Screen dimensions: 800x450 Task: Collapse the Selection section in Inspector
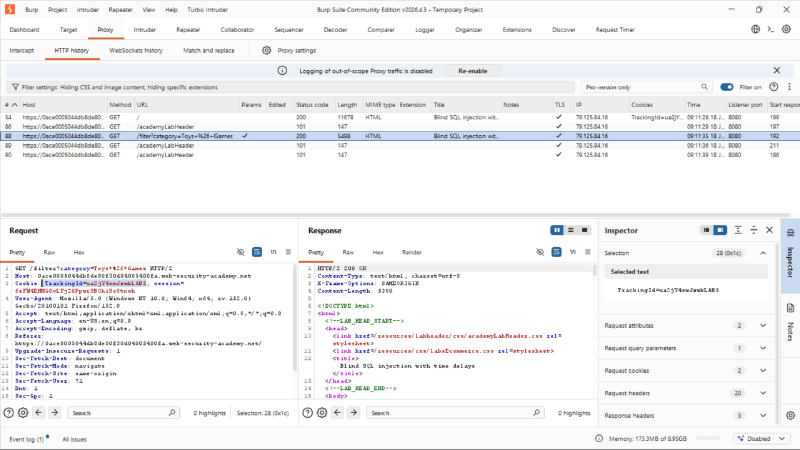[x=763, y=253]
